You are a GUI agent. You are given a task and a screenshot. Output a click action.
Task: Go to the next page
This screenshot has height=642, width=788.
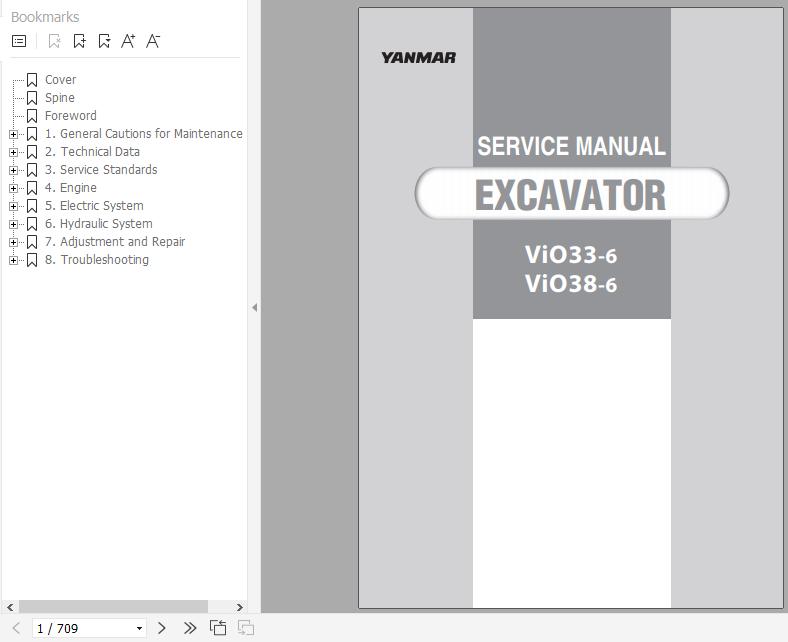(x=161, y=628)
